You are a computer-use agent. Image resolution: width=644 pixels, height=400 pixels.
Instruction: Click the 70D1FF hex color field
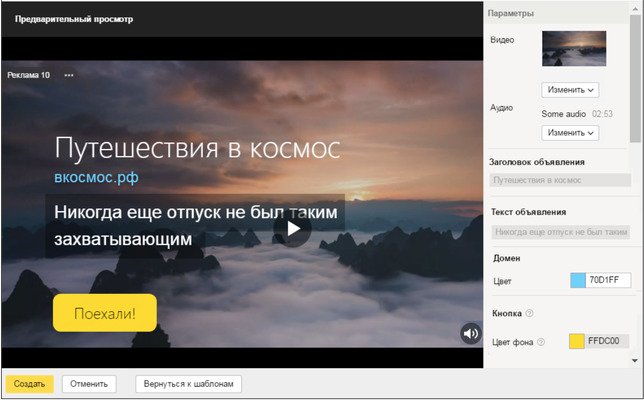[608, 281]
